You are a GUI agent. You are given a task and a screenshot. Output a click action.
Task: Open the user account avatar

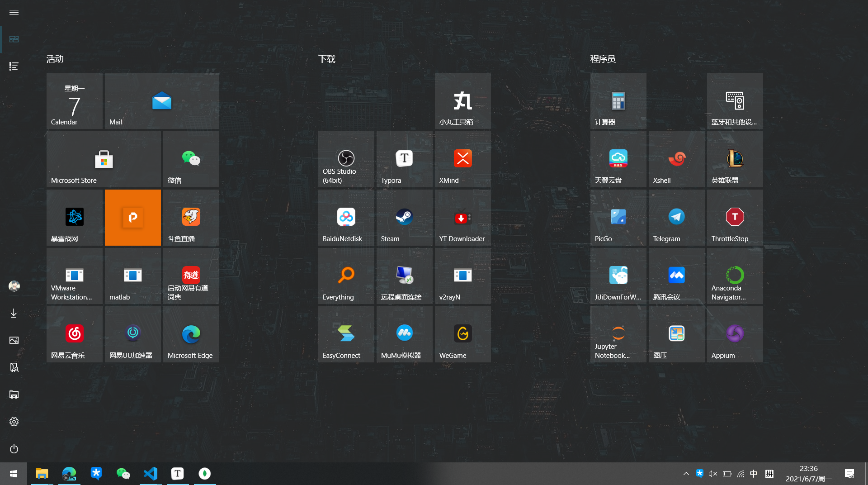click(14, 286)
